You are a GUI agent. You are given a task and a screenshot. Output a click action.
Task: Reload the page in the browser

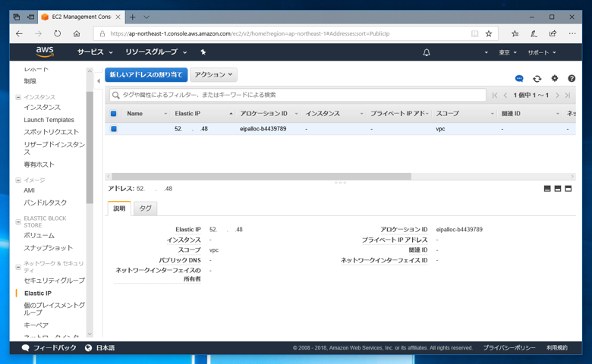tap(58, 33)
